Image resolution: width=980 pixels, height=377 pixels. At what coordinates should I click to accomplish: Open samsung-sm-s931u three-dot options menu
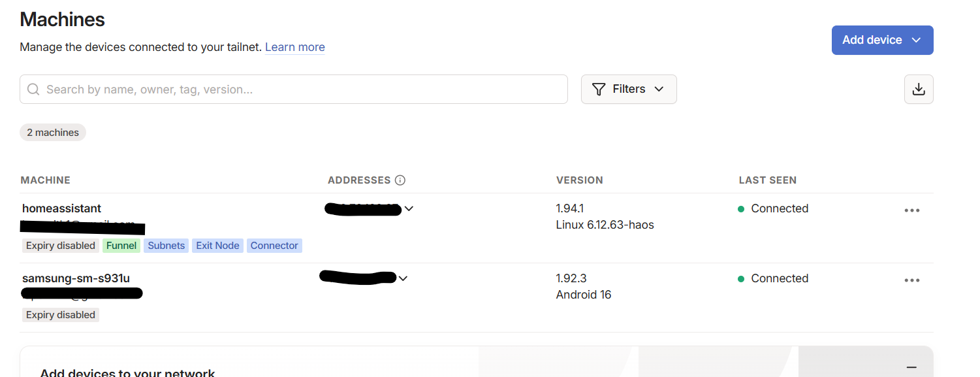(x=912, y=280)
